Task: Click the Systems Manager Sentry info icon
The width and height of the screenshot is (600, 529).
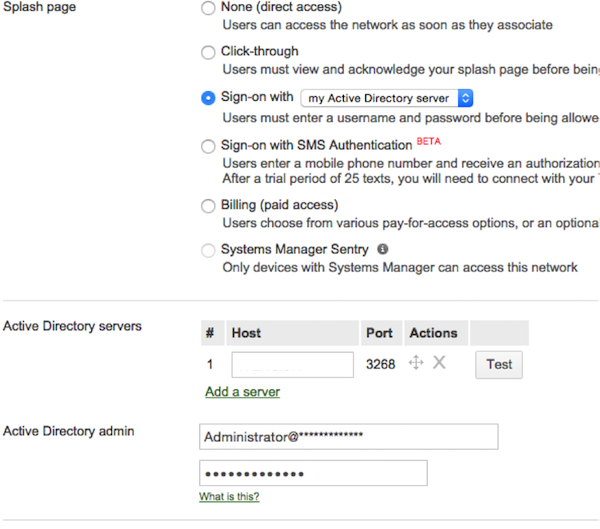Action: point(383,249)
